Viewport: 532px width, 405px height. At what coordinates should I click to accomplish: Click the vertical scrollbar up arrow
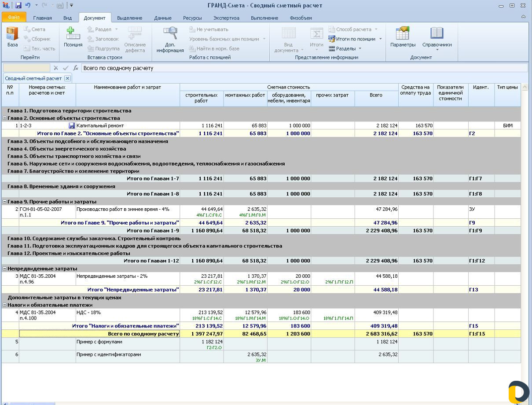525,88
